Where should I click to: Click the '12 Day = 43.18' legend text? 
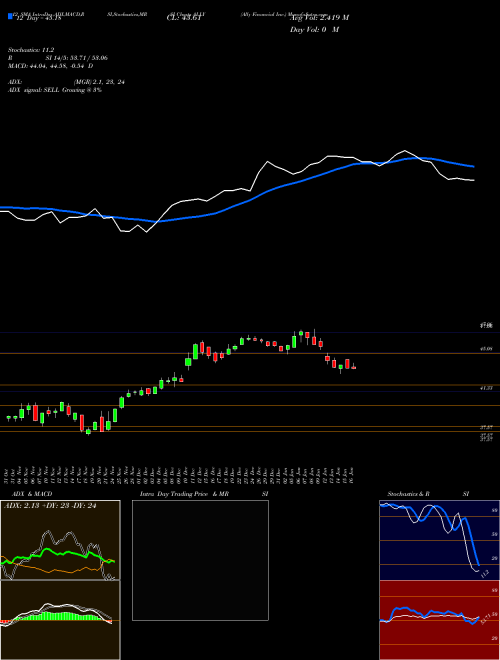pos(37,18)
